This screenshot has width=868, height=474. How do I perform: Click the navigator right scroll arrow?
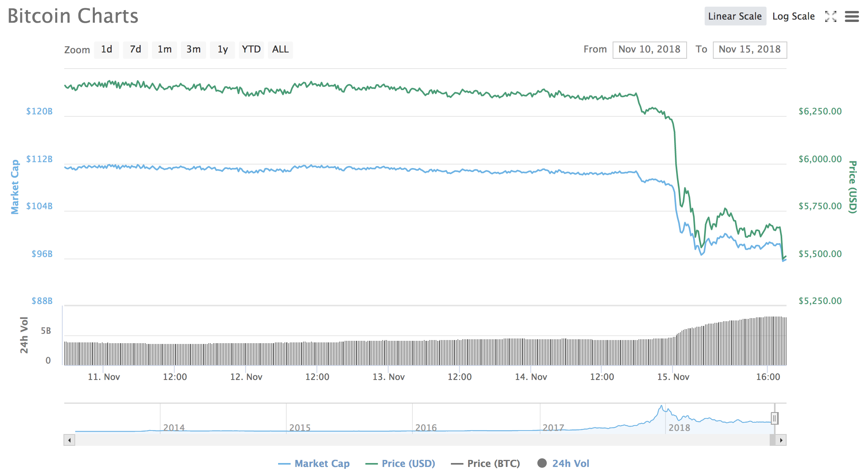point(781,440)
